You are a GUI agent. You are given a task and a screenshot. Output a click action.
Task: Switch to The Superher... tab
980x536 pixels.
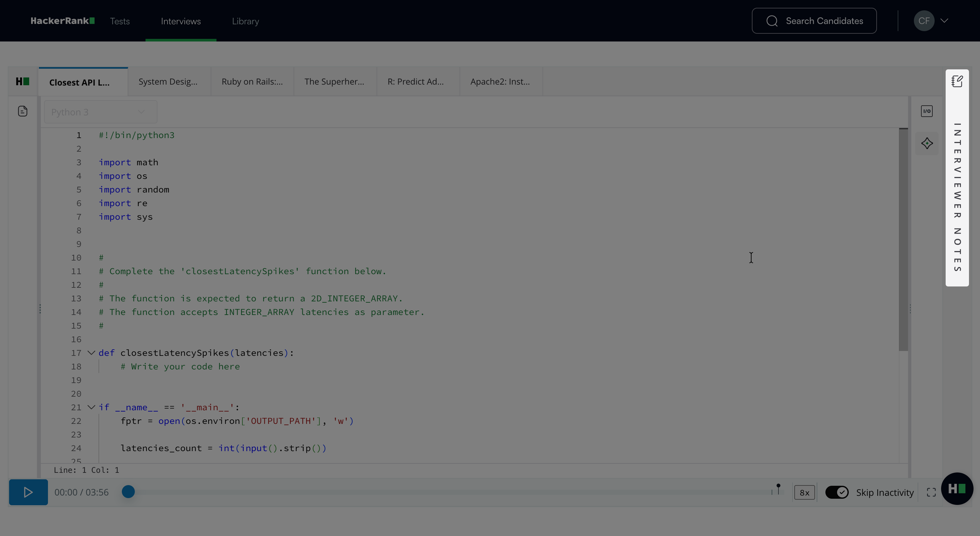point(335,82)
